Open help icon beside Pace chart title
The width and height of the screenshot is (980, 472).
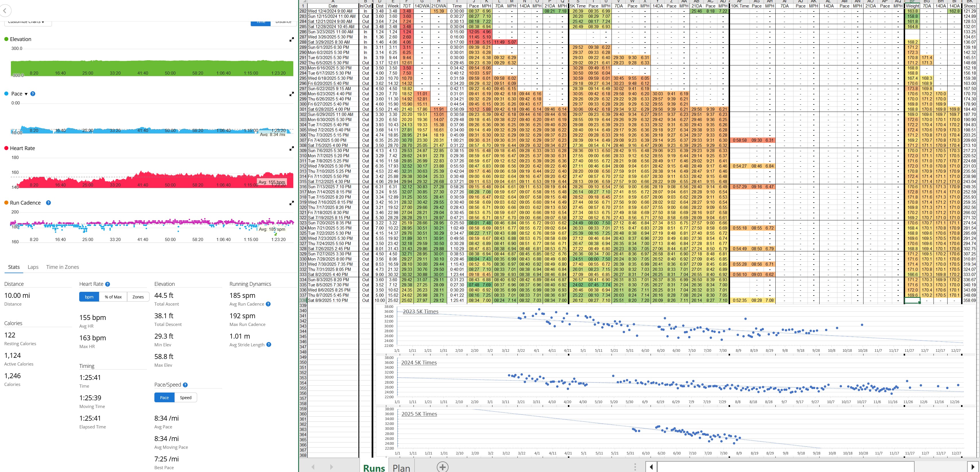[33, 94]
